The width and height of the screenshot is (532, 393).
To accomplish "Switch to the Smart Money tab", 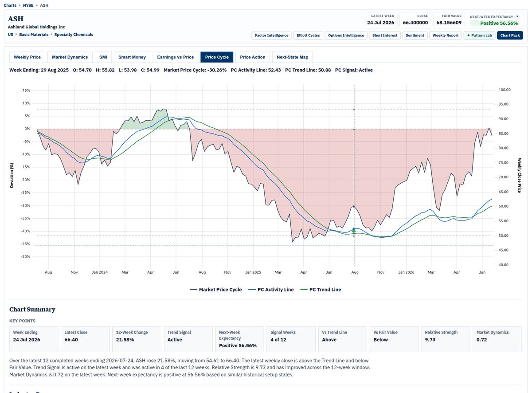I will (132, 57).
